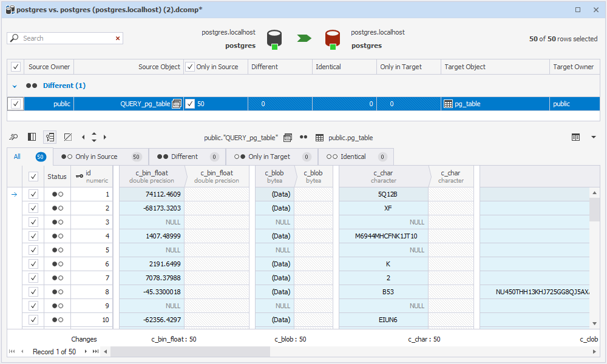Image resolution: width=607 pixels, height=364 pixels.
Task: Uncheck the public QUERY_pg_table row checkbox
Action: coord(16,104)
